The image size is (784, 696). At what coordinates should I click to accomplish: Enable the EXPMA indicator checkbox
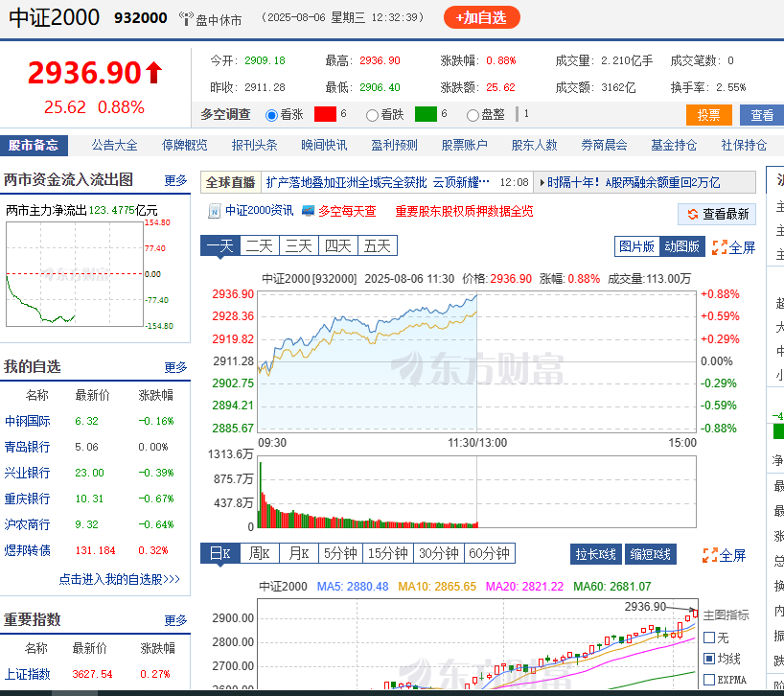709,680
